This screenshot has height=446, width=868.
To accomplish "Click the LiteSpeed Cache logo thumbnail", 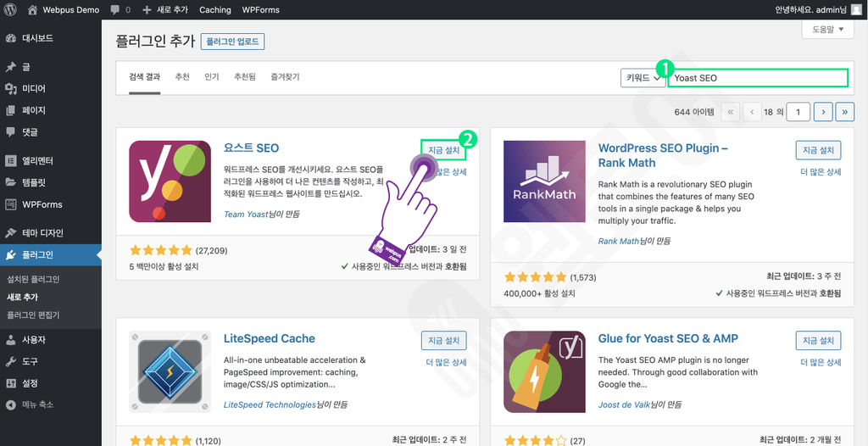I will pos(170,371).
